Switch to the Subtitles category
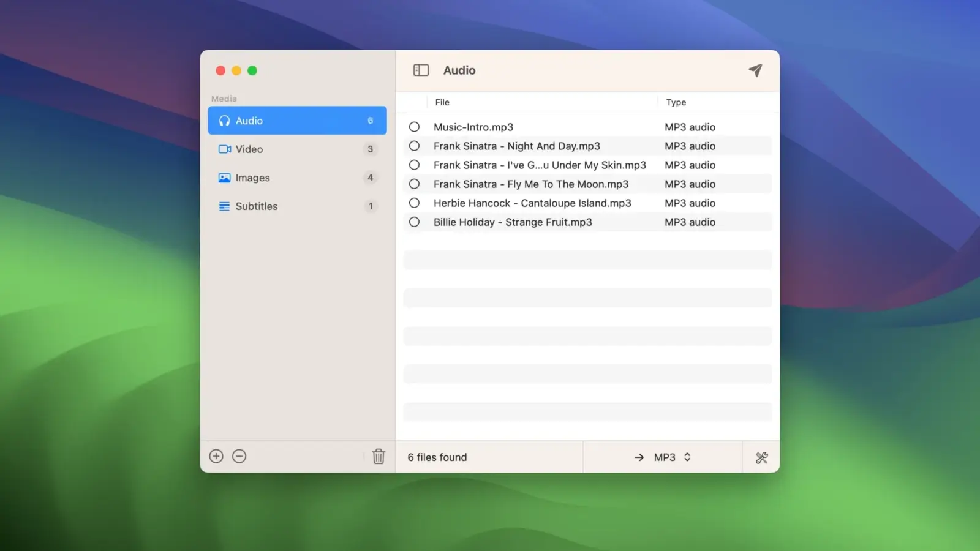 click(x=256, y=206)
